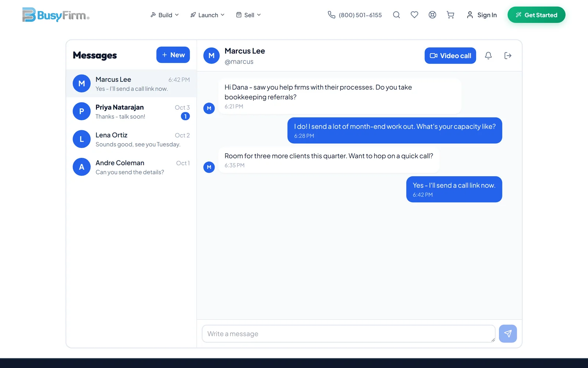Click the 'Yes - I'll send a call link now.' bubble
Viewport: 588px width, 368px height.
[x=454, y=189]
